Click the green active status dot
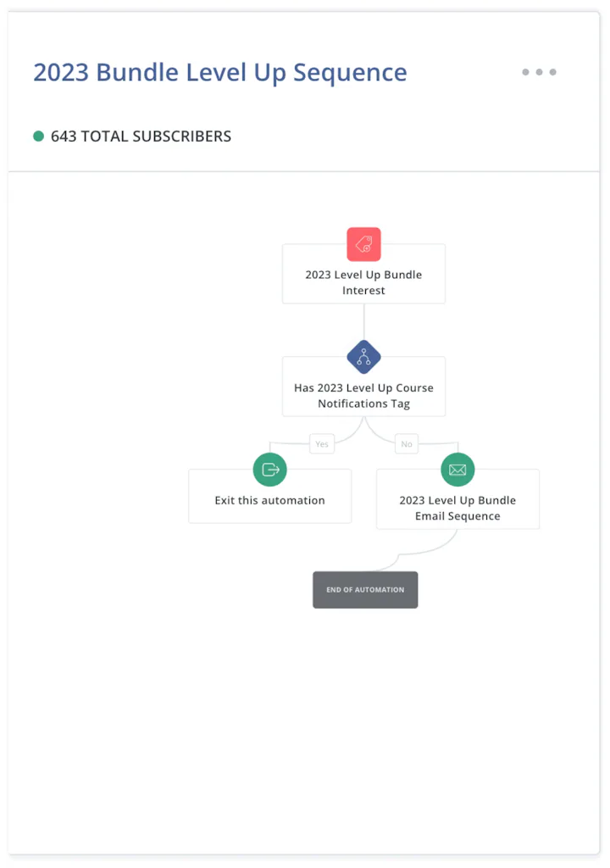This screenshot has width=610, height=868. (x=38, y=136)
